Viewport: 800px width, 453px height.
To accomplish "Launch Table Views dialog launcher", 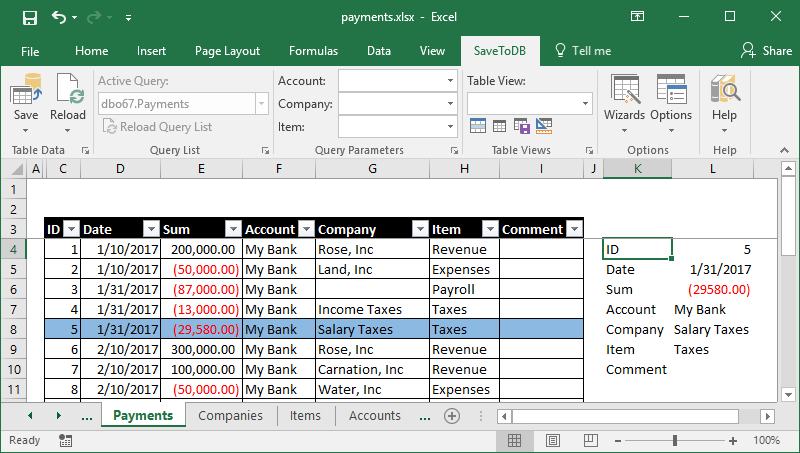I will [x=589, y=150].
